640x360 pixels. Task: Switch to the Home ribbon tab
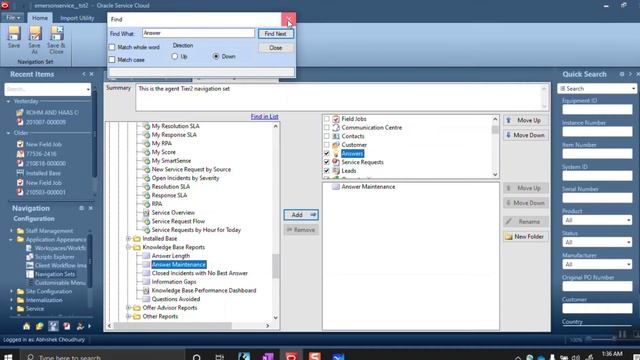tap(40, 18)
